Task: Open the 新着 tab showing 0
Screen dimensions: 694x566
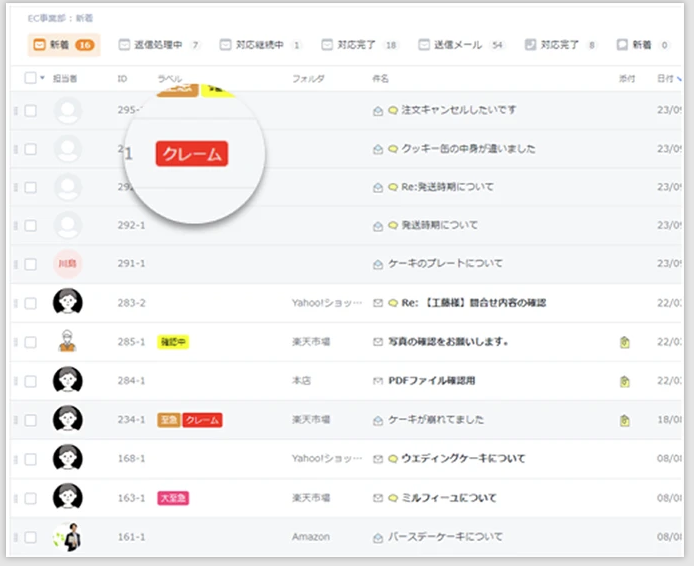Action: [x=643, y=45]
